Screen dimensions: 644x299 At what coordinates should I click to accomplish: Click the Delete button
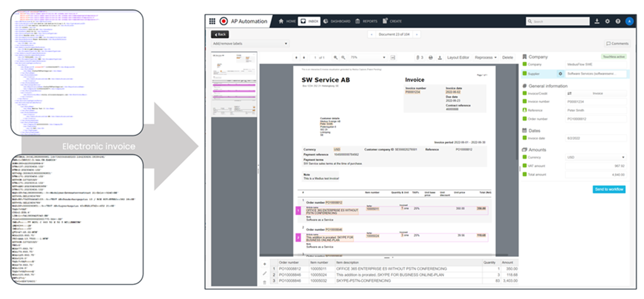pyautogui.click(x=507, y=57)
